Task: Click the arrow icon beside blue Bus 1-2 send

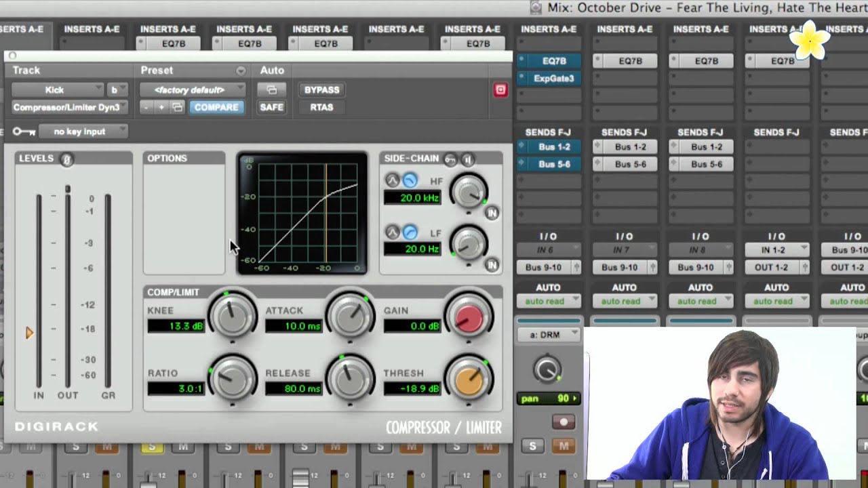Action: (x=522, y=146)
